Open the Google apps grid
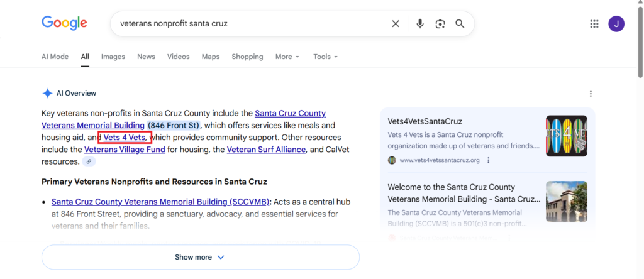 [594, 24]
